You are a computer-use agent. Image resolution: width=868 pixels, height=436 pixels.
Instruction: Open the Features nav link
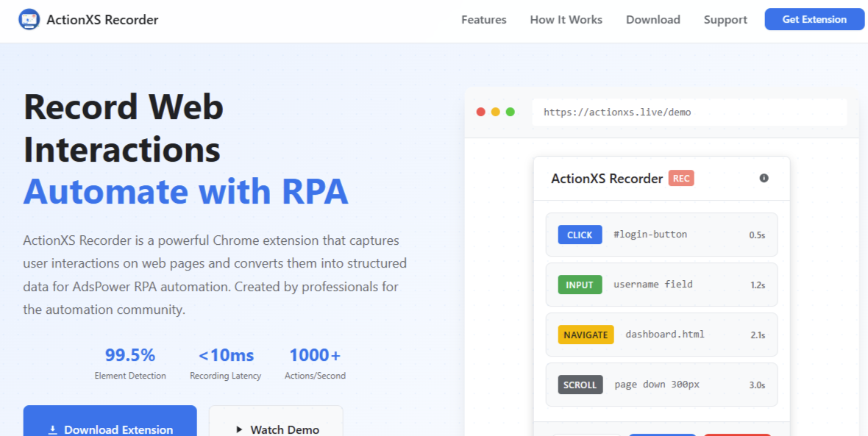coord(484,20)
